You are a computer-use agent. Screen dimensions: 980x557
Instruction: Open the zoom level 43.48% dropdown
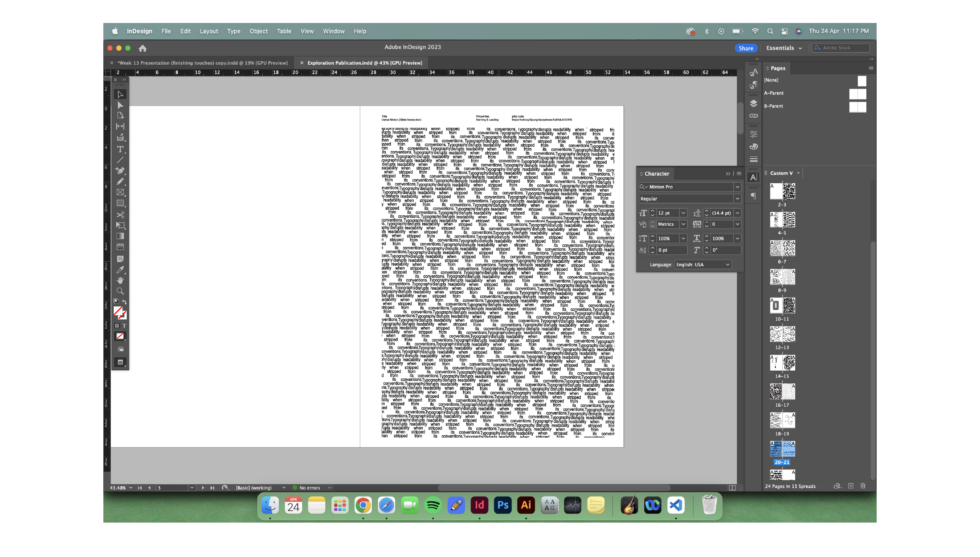coord(131,488)
